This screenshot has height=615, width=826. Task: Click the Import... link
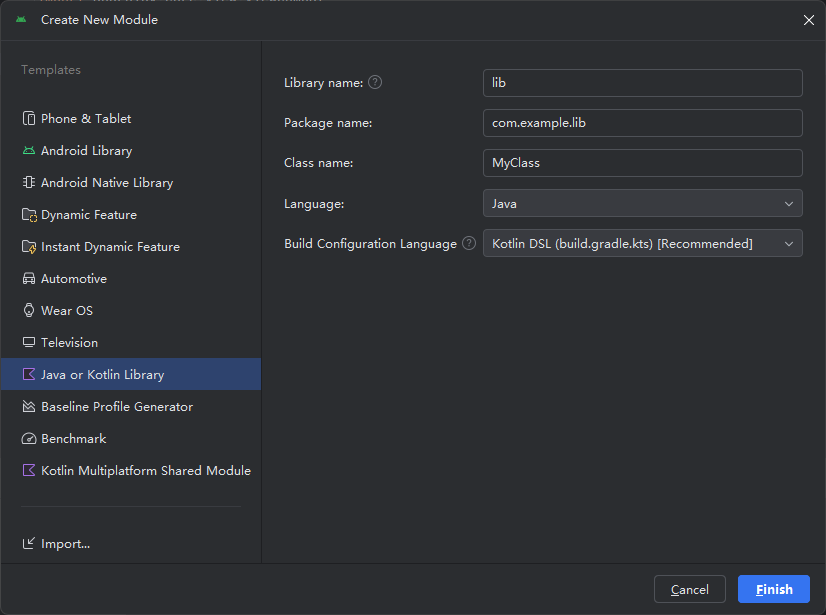coord(64,544)
